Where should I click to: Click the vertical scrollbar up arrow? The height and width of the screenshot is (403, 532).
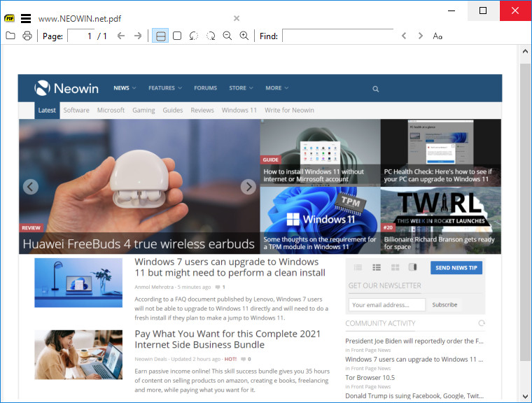(x=525, y=52)
